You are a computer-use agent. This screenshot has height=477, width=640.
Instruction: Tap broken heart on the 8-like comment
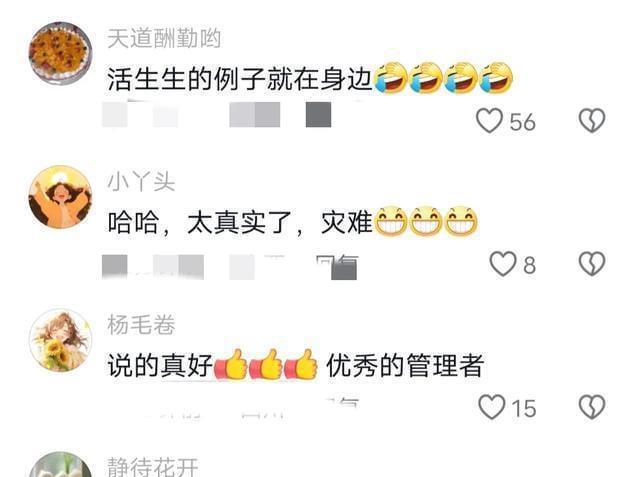[x=592, y=264]
